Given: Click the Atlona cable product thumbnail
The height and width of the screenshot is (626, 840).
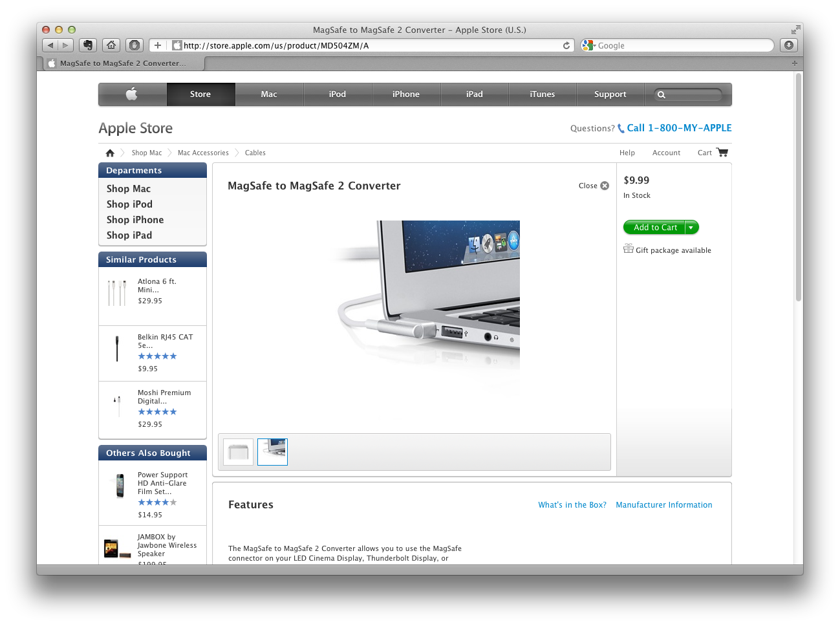Looking at the screenshot, I should coord(117,293).
